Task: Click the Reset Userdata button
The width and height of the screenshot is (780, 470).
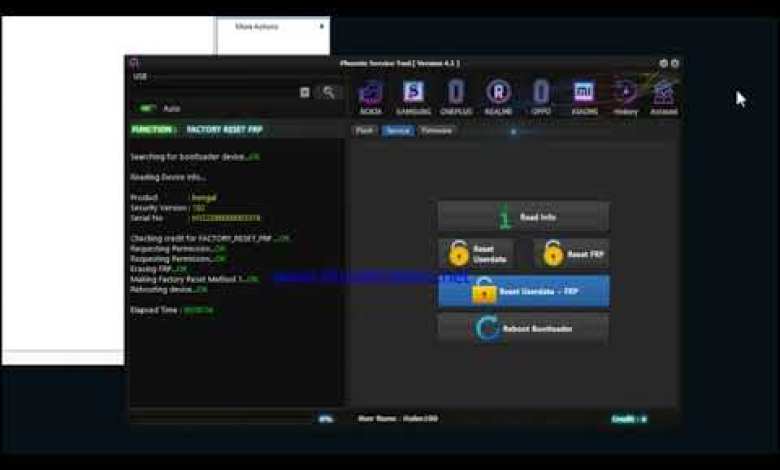Action: tap(476, 254)
